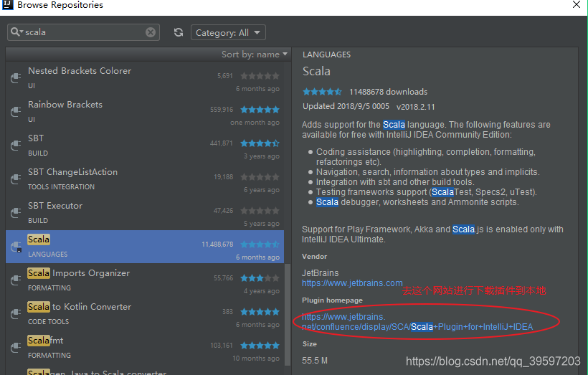
Task: Click Scala Imports Organizer star rating
Action: [x=260, y=278]
